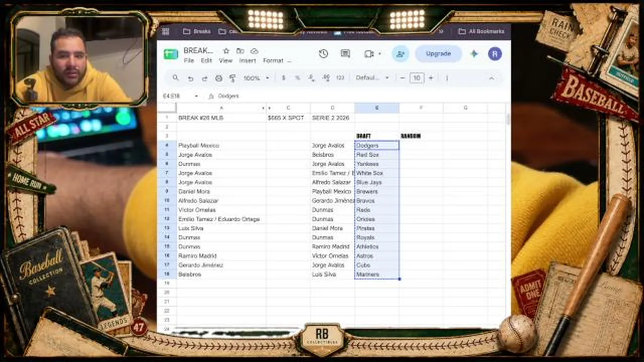Viewport: 644px width, 362px height.
Task: Open the Google Sheets home icon
Action: click(171, 54)
